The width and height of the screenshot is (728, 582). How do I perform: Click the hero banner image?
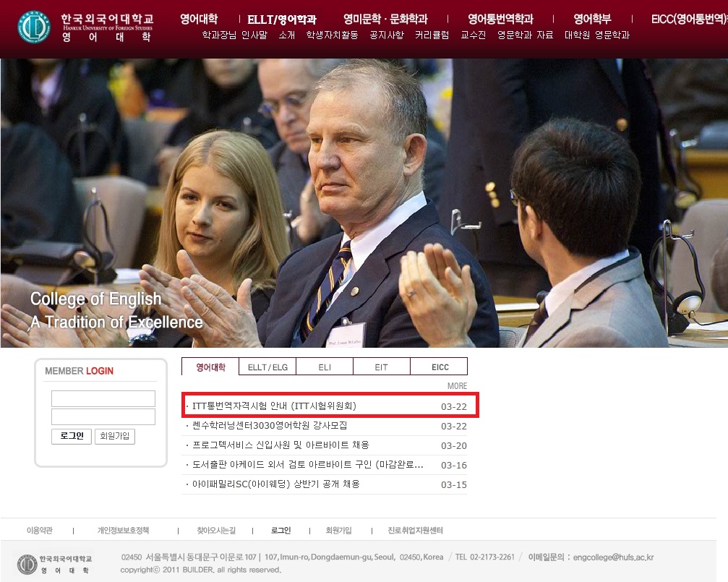coord(364,202)
